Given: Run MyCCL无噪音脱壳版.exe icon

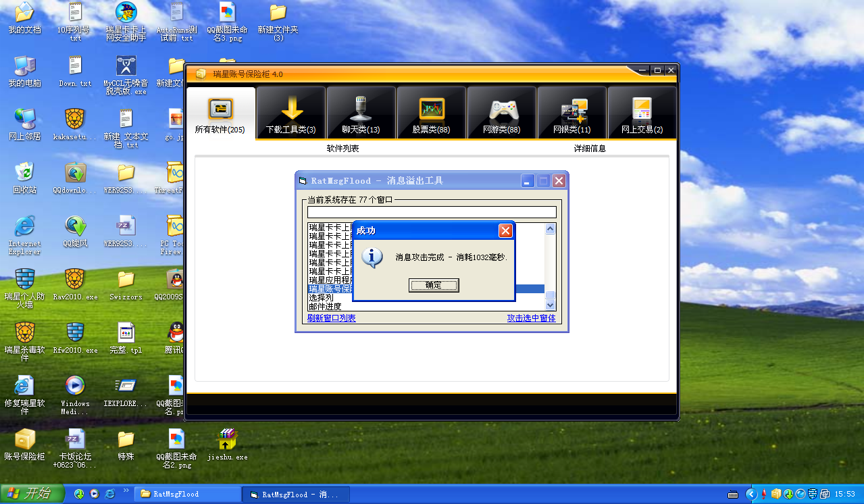Looking at the screenshot, I should (x=126, y=75).
